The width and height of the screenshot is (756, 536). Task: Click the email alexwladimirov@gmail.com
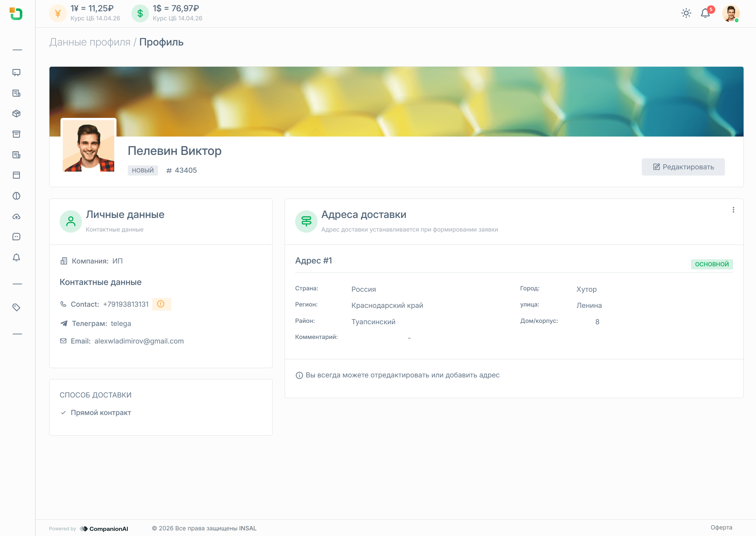click(x=139, y=341)
